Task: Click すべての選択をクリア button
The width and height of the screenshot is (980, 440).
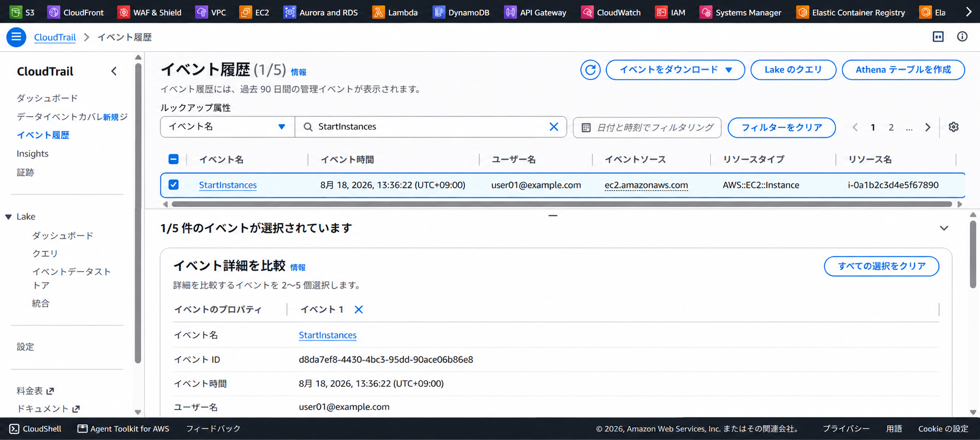Action: [882, 266]
